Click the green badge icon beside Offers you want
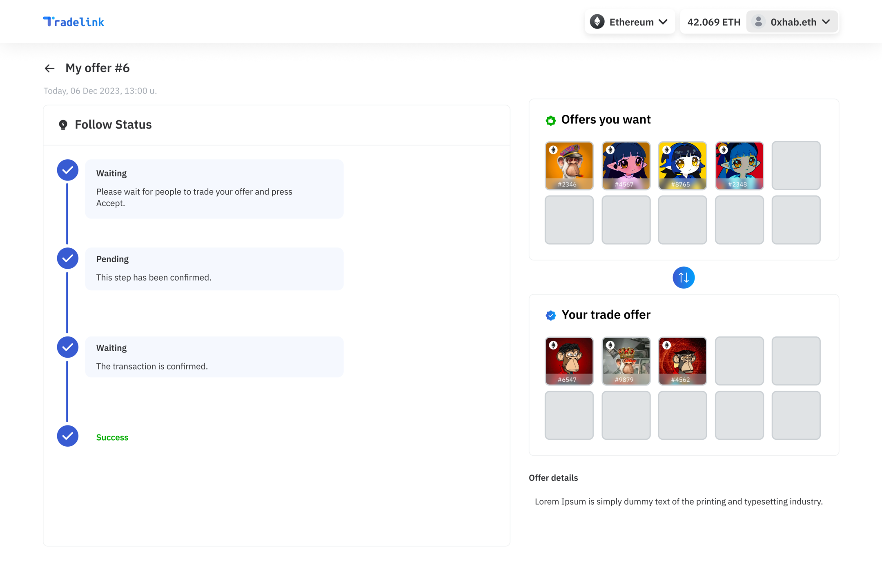 [x=550, y=120]
